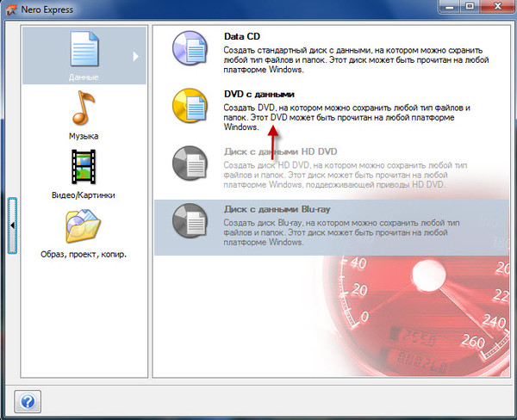Viewport: 517px width, 420px height.
Task: Choose Диск с данными HD DVD title
Action: click(281, 151)
